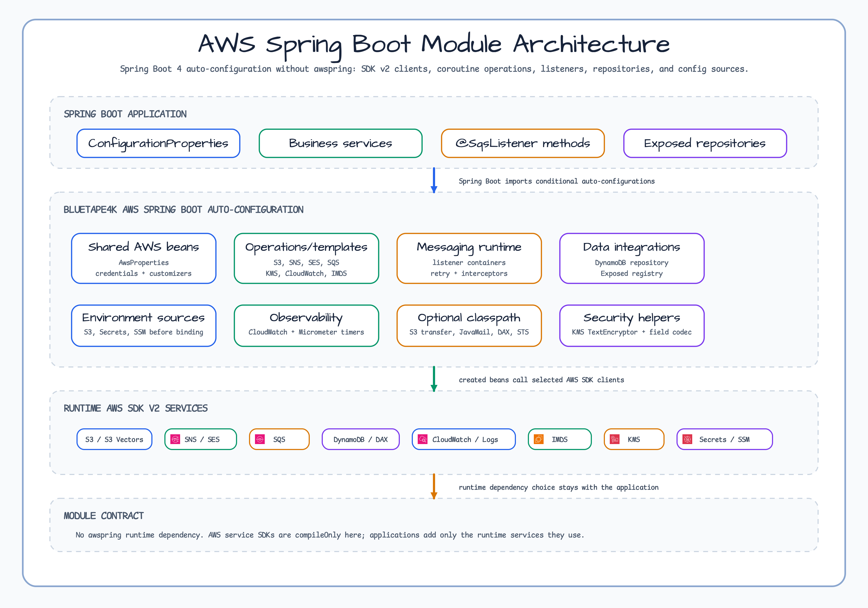
Task: Click 'Spring Boot imports conditional auto-configurations' label
Action: click(x=557, y=181)
